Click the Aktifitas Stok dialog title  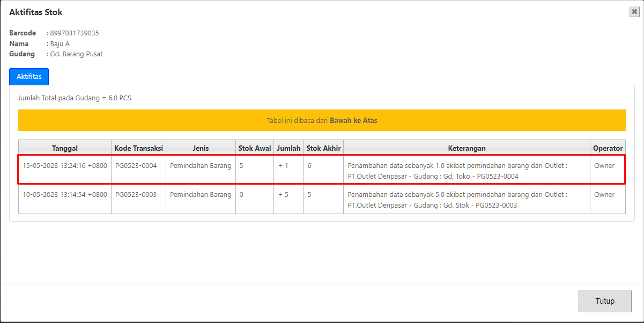point(36,12)
